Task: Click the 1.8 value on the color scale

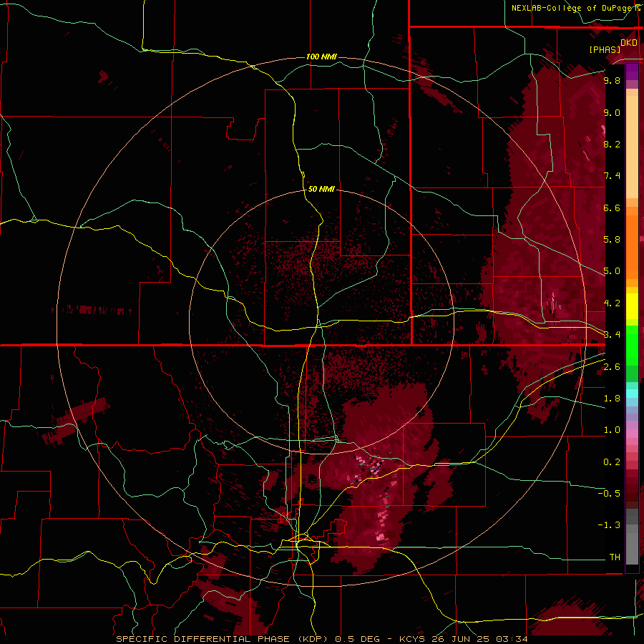Action: coord(612,399)
